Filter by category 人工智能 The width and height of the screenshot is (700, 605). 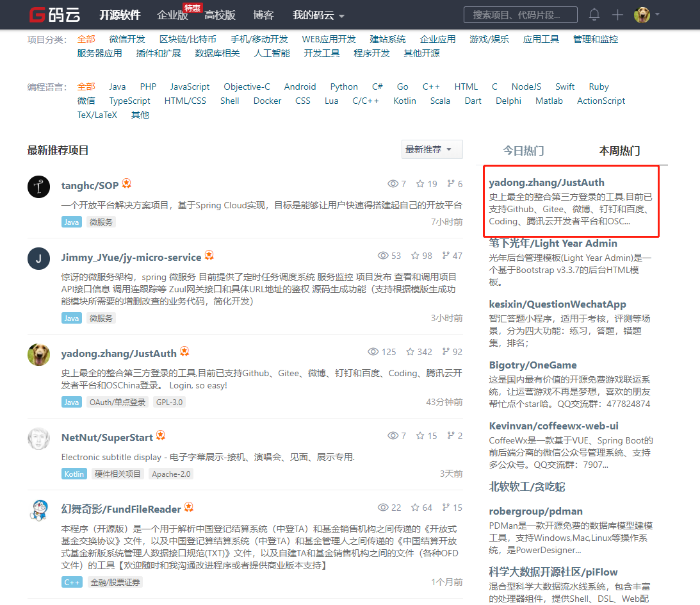pyautogui.click(x=272, y=53)
